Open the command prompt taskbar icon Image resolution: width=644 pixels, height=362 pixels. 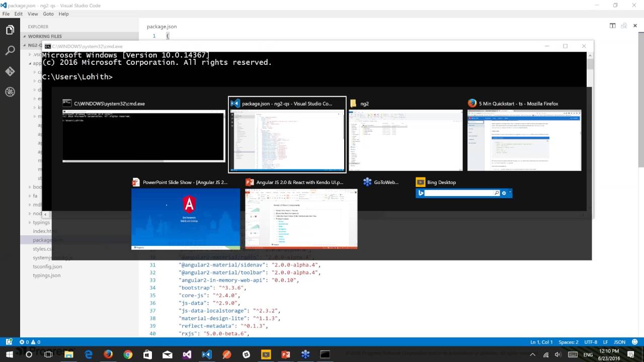[325, 354]
